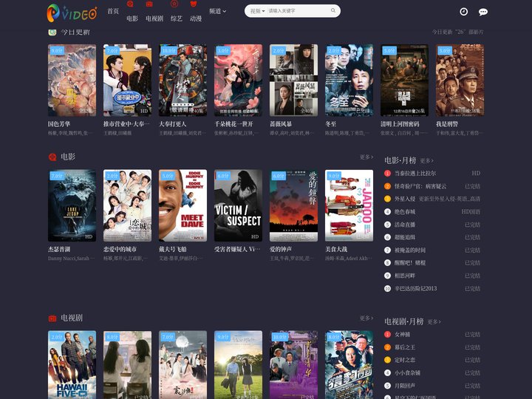Open the 电影 nav menu label
The height and width of the screenshot is (399, 532).
pos(132,18)
